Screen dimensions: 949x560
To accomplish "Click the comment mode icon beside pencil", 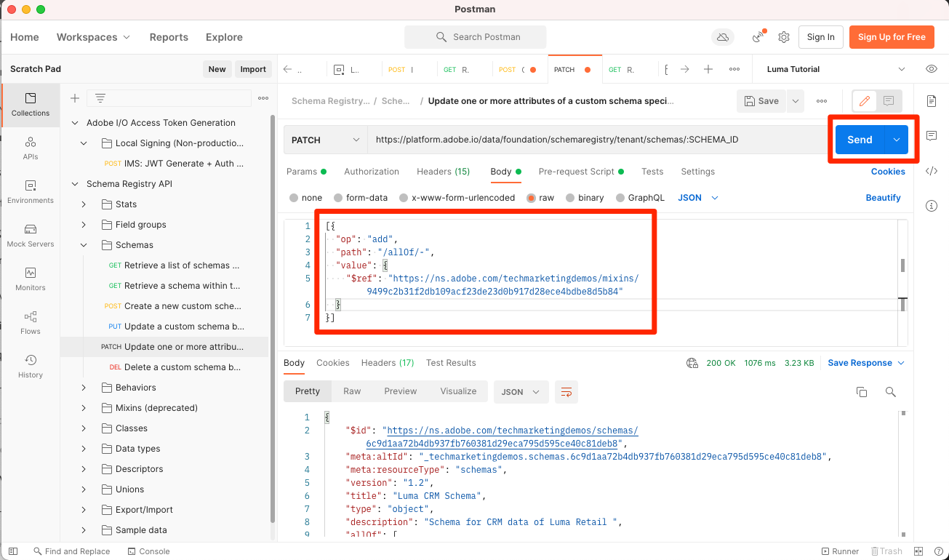I will point(889,101).
